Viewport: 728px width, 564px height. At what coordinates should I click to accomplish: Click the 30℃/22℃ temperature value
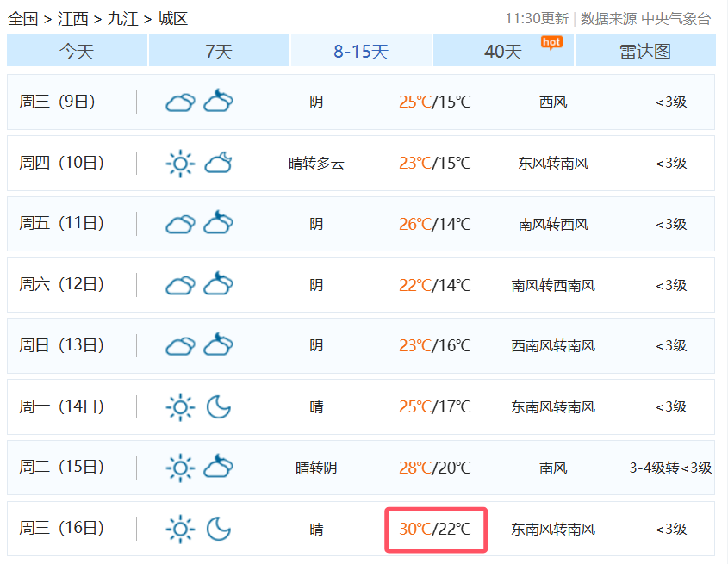tap(435, 529)
